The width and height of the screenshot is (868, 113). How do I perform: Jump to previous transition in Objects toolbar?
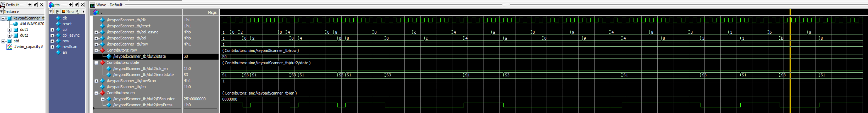[x=57, y=11]
